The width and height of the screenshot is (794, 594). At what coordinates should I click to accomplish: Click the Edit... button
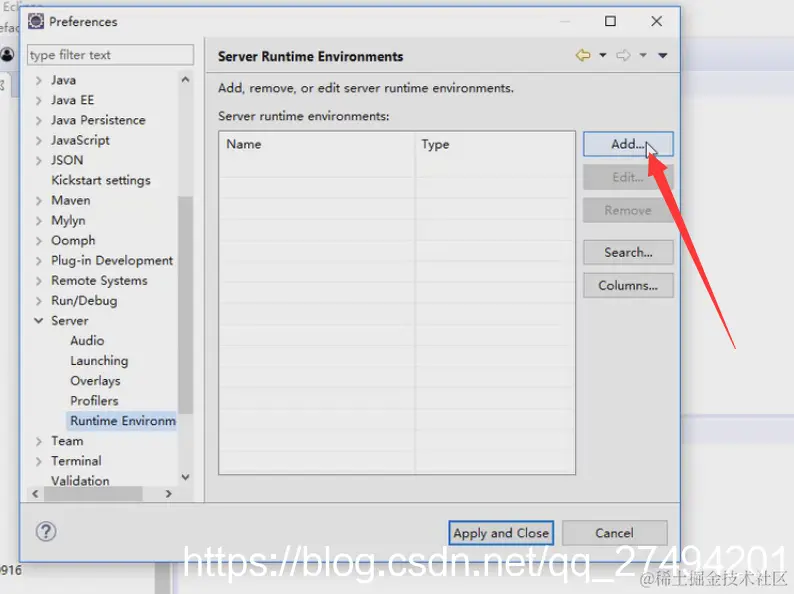pyautogui.click(x=628, y=177)
